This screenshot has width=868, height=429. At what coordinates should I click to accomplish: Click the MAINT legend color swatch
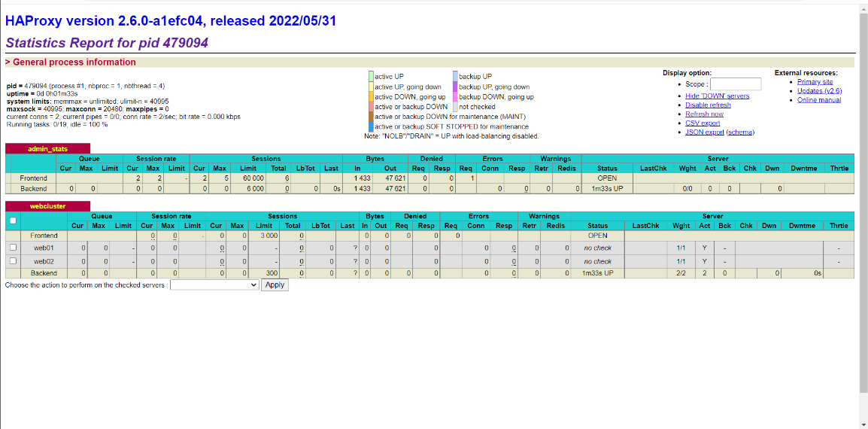(x=372, y=117)
